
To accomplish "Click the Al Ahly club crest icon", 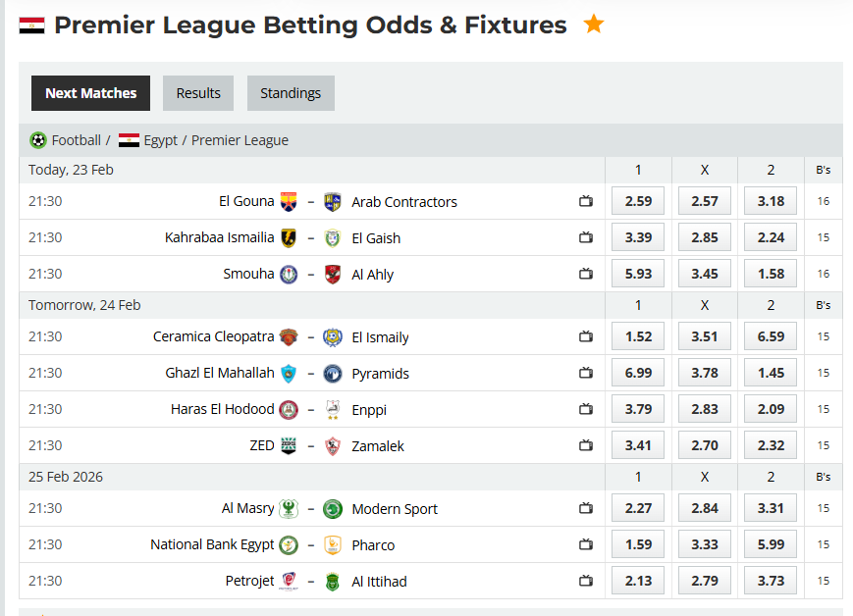I will point(334,274).
